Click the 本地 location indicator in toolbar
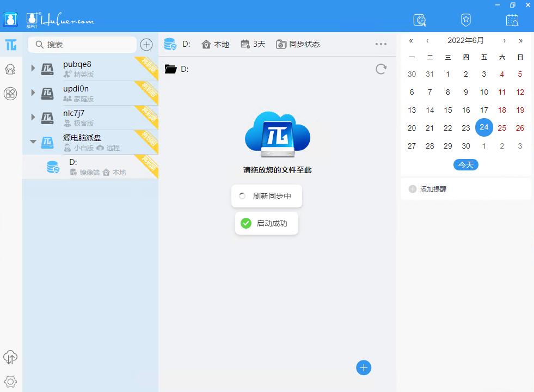The width and height of the screenshot is (534, 392). (x=216, y=44)
